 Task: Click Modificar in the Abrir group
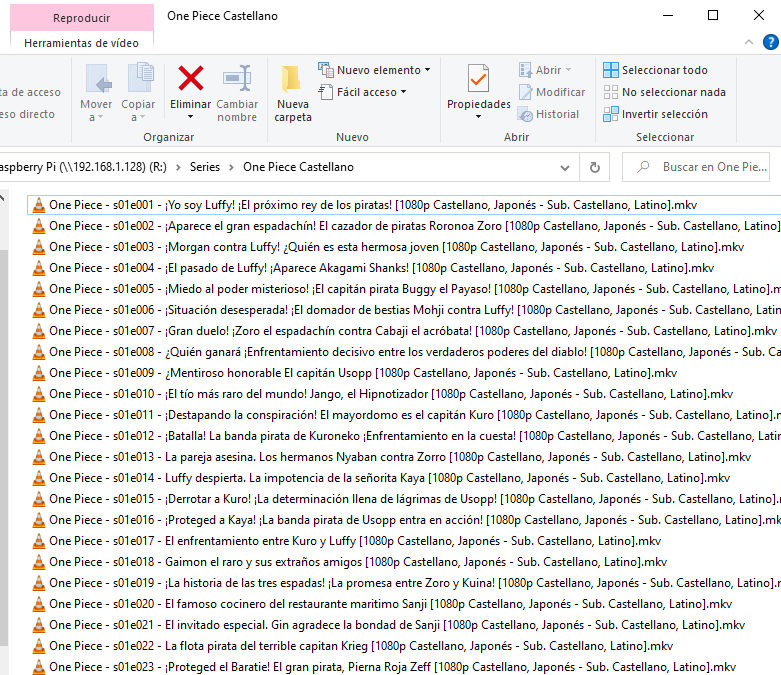tap(551, 92)
